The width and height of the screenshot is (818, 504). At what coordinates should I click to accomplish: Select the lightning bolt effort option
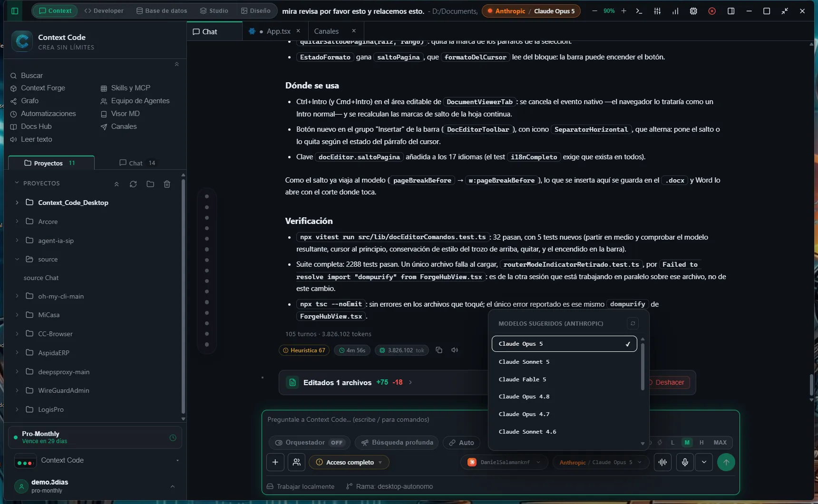pos(660,443)
